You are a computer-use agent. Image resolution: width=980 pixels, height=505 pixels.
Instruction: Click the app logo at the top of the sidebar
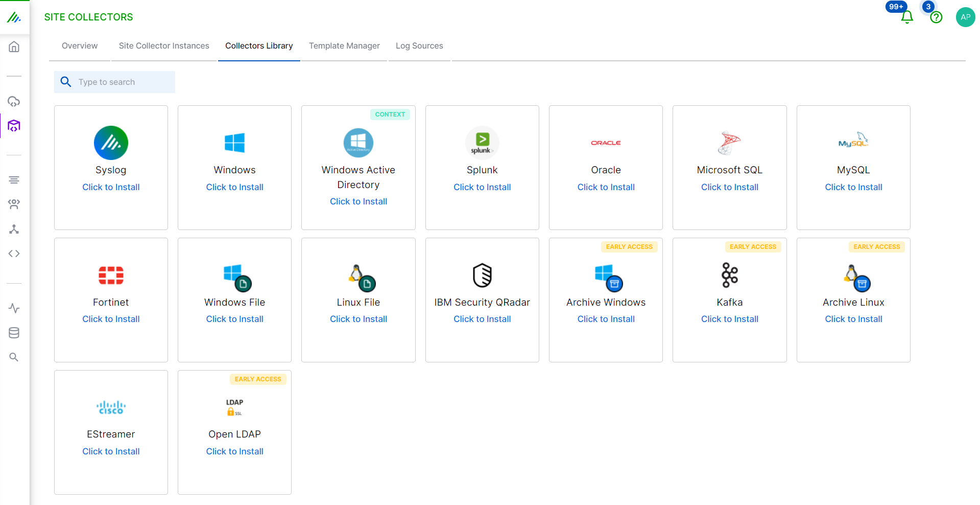click(x=14, y=17)
